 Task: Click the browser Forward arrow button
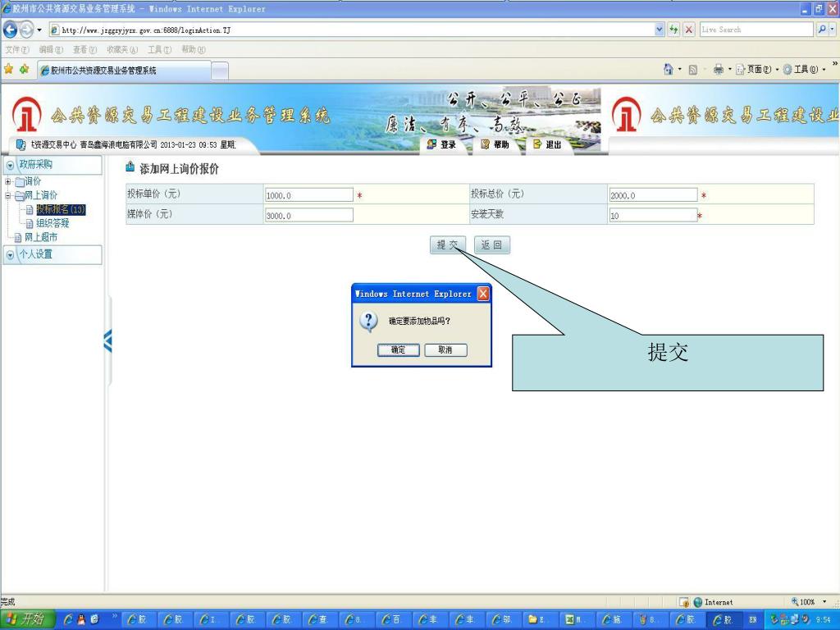point(26,30)
